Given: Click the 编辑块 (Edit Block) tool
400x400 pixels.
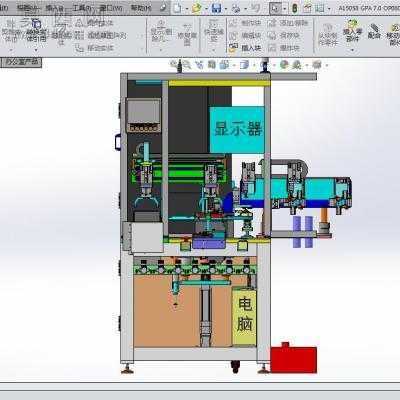Looking at the screenshot, I should (245, 35).
